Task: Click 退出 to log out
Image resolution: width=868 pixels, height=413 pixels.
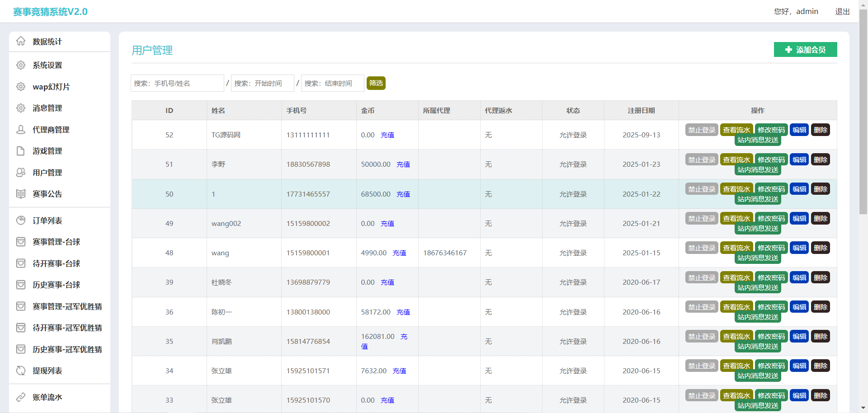Action: (842, 12)
